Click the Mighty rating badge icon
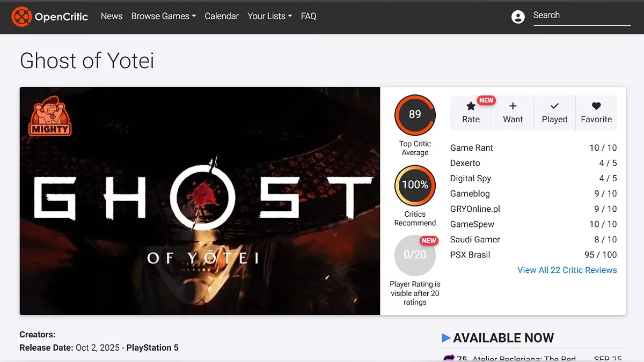This screenshot has height=362, width=644. point(50,116)
